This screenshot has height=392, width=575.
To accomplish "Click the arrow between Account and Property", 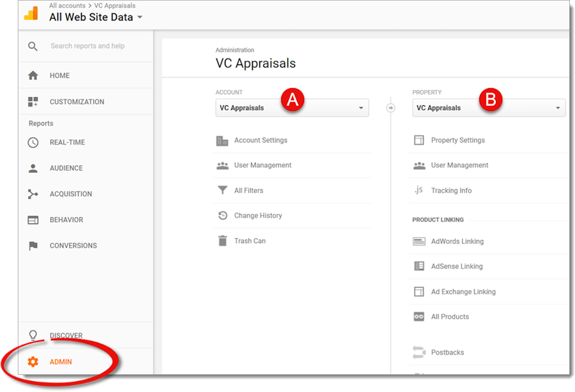I will 390,108.
